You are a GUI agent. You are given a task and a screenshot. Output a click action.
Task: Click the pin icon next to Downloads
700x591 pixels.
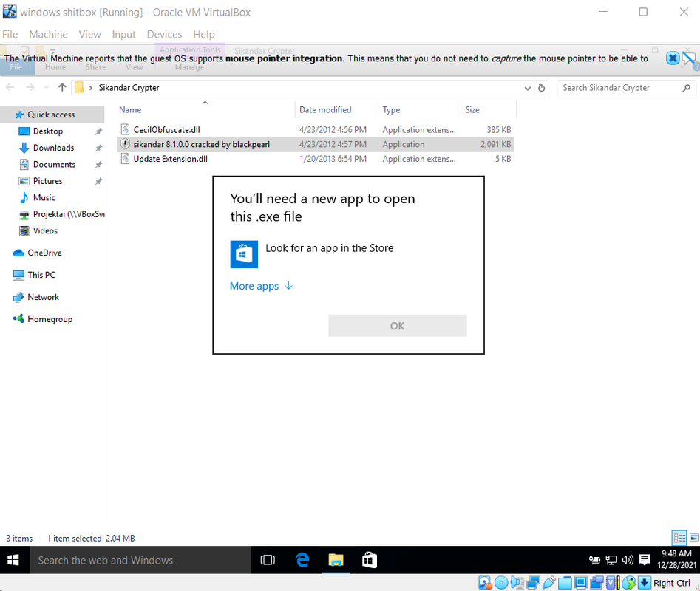(x=98, y=148)
